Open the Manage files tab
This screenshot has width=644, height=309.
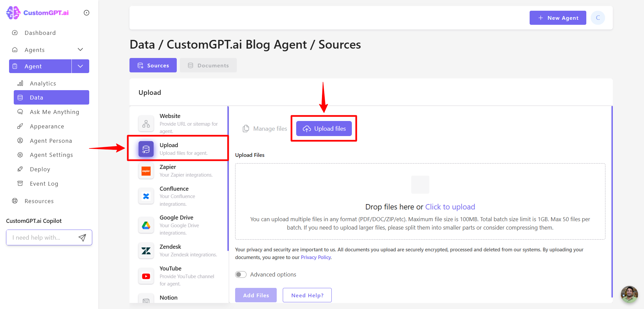265,129
